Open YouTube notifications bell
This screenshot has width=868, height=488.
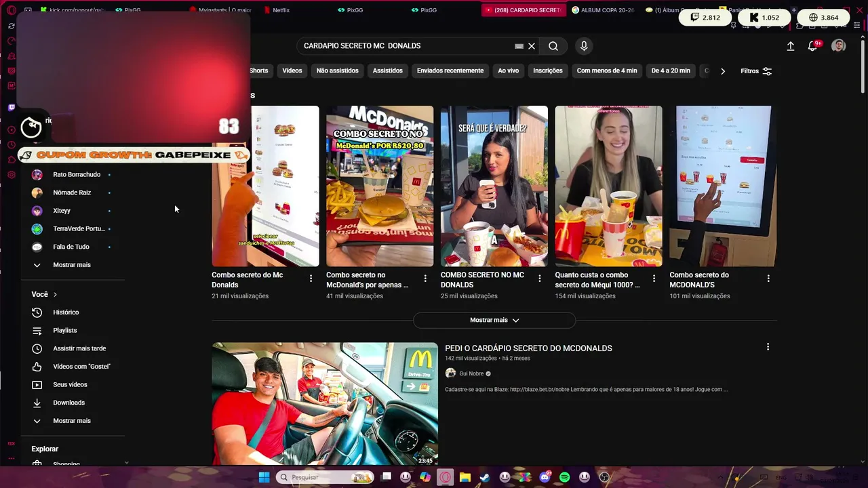[x=812, y=46]
